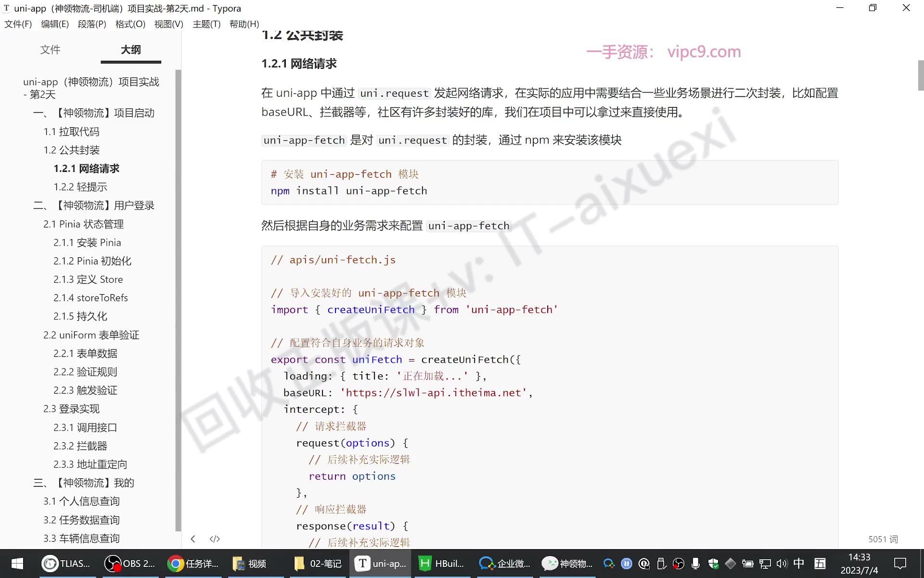The image size is (924, 578).
Task: Open the 02-笔记 folder in the taskbar
Action: [x=318, y=564]
